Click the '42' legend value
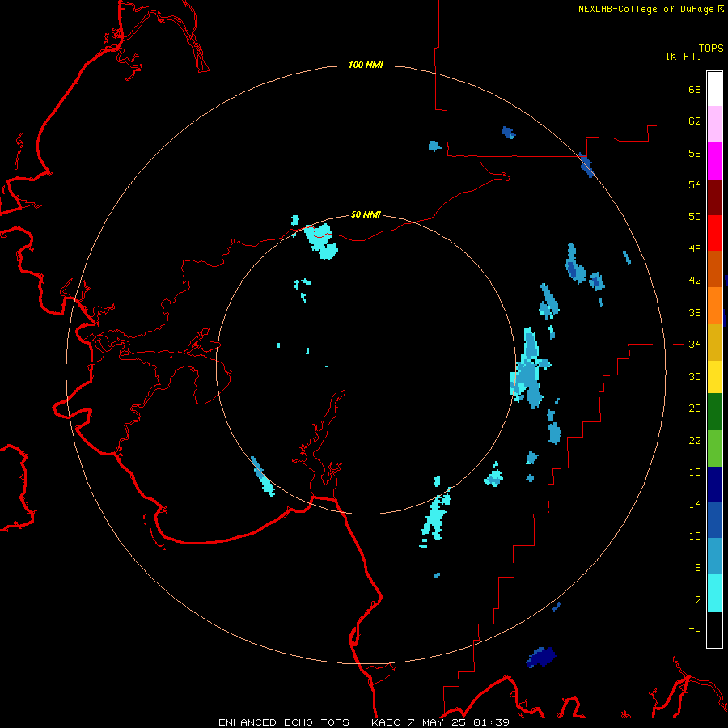Image resolution: width=728 pixels, height=728 pixels. coord(695,281)
